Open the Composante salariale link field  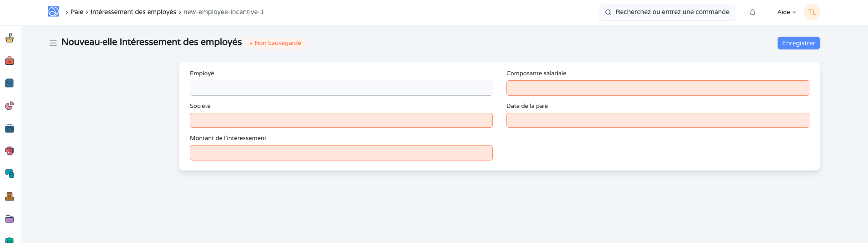[x=657, y=88]
